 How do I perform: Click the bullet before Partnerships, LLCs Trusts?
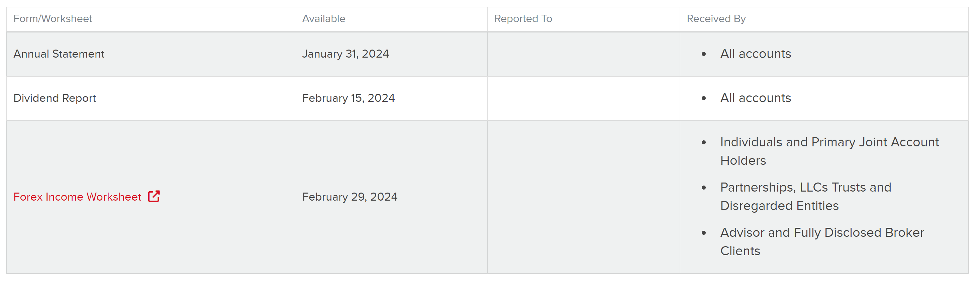click(704, 188)
